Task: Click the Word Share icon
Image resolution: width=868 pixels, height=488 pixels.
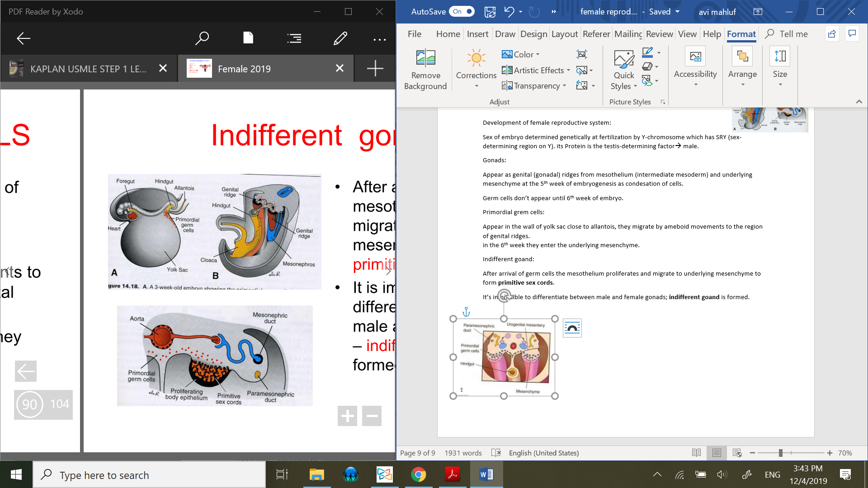Action: click(x=831, y=34)
